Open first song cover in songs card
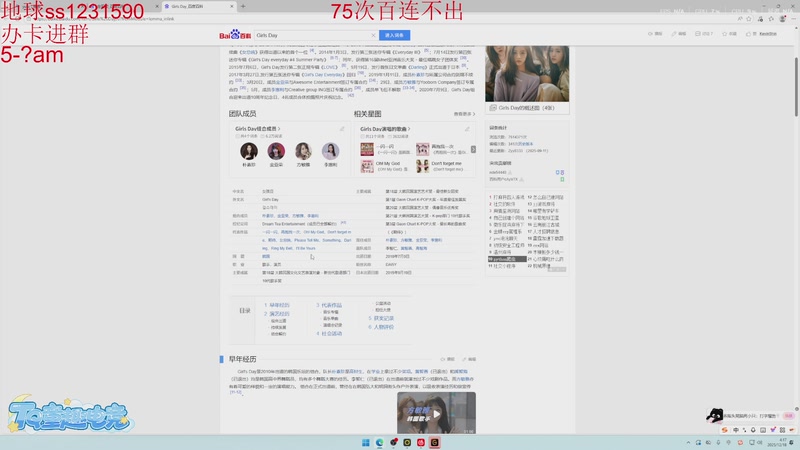This screenshot has width=800, height=450. [x=367, y=149]
